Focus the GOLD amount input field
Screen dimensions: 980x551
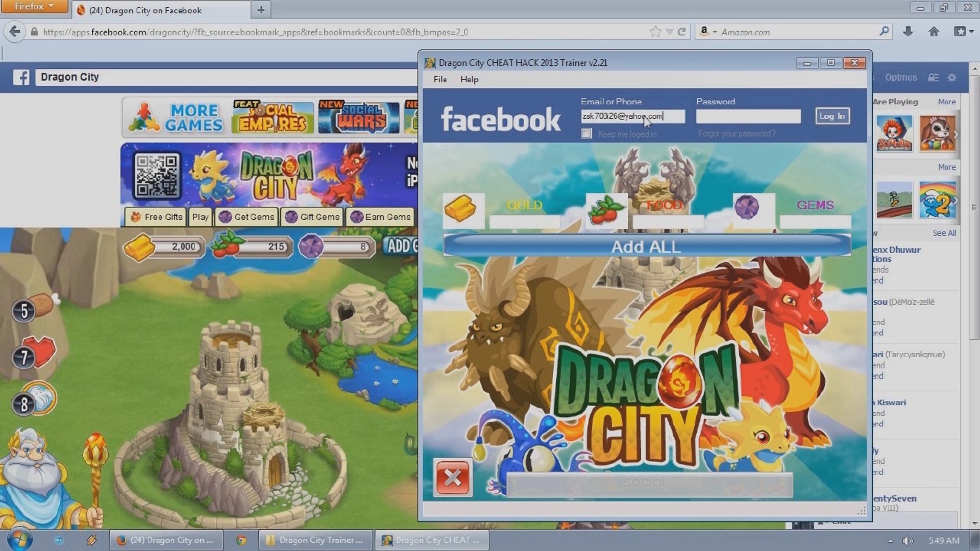[x=525, y=221]
